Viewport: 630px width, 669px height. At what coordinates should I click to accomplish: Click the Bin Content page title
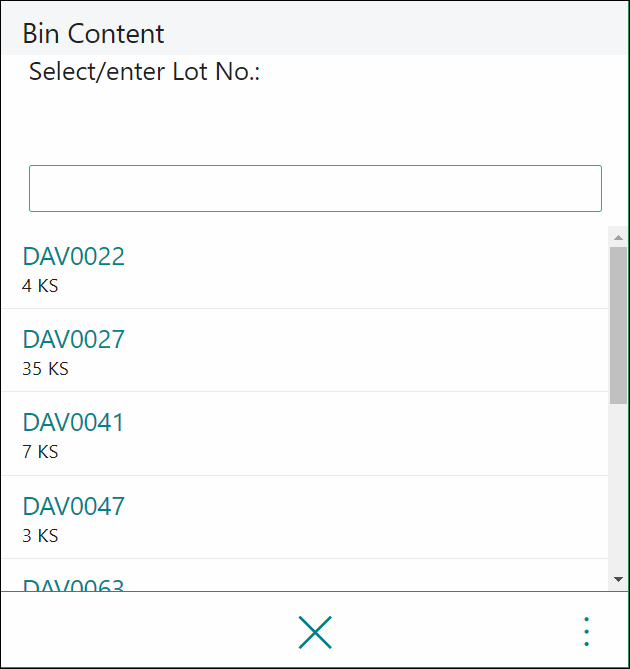93,33
